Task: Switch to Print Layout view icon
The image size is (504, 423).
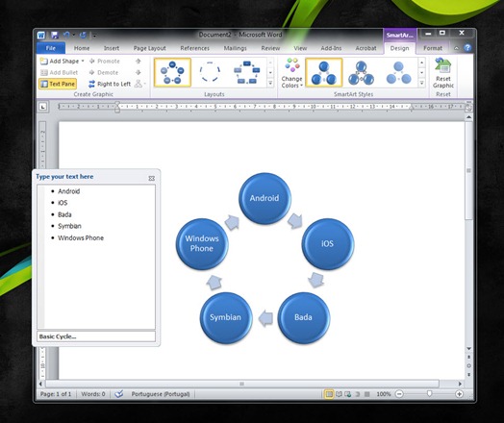Action: [329, 394]
